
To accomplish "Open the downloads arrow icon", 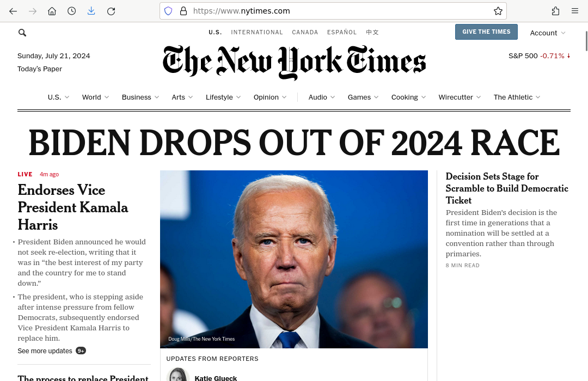I will (x=91, y=11).
